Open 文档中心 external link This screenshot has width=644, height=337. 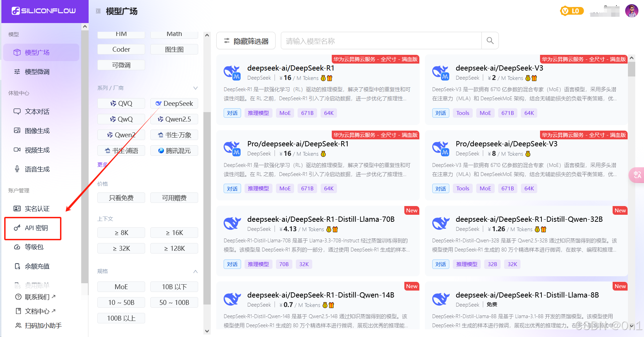tap(35, 311)
